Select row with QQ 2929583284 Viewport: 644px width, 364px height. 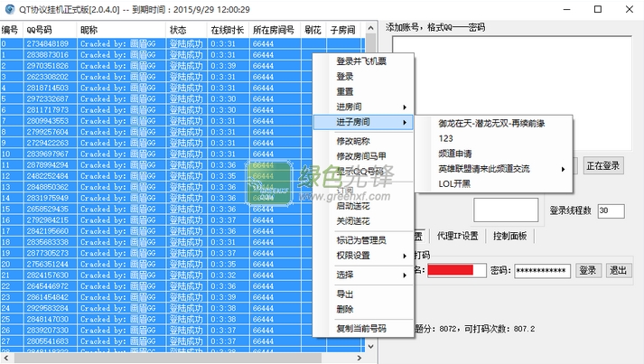182,308
